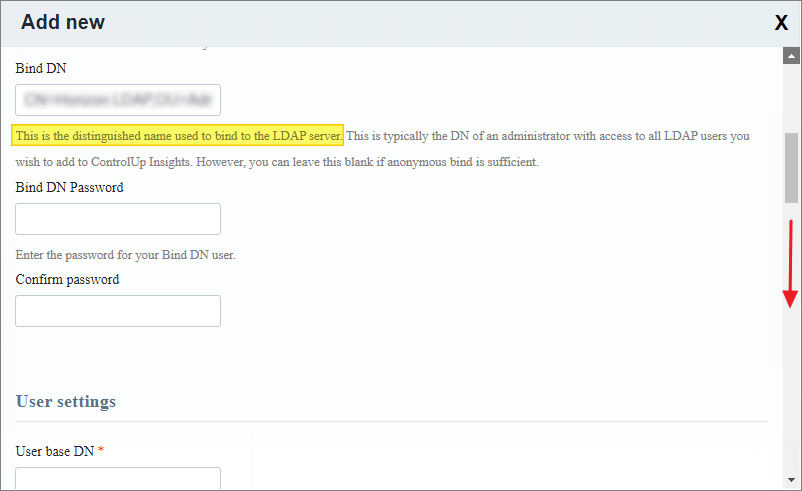Close the Add new dialog
The image size is (802, 491).
[781, 23]
